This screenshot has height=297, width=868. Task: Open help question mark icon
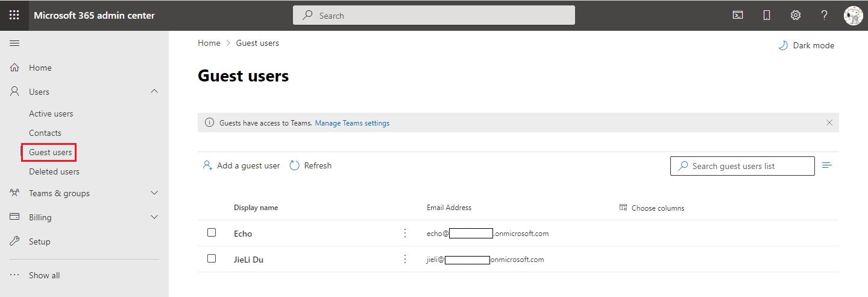[x=824, y=15]
